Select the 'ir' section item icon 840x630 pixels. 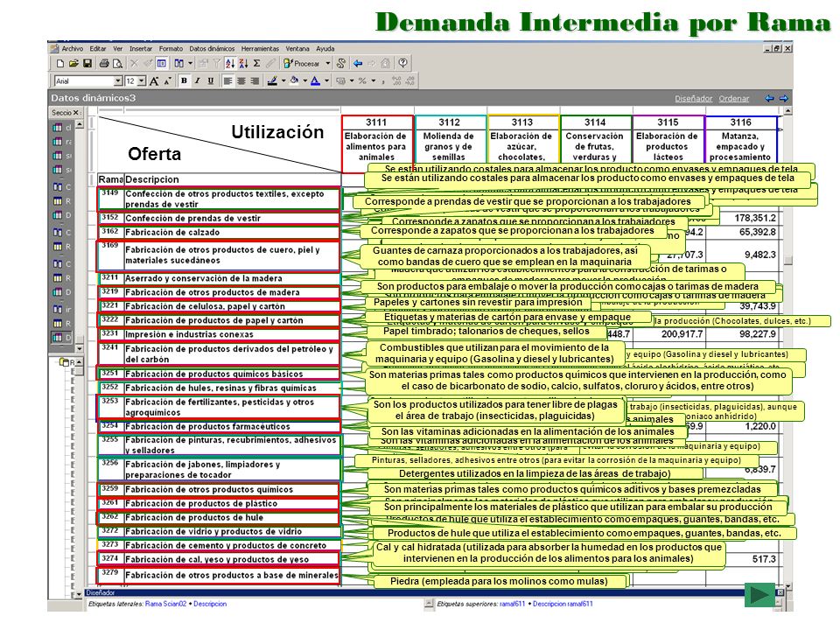tap(58, 309)
